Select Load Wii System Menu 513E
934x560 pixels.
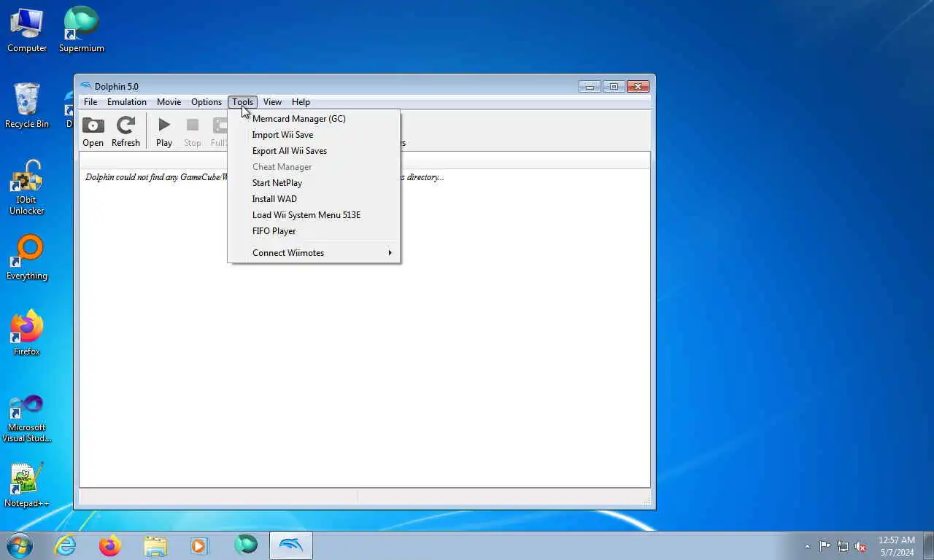tap(314, 215)
